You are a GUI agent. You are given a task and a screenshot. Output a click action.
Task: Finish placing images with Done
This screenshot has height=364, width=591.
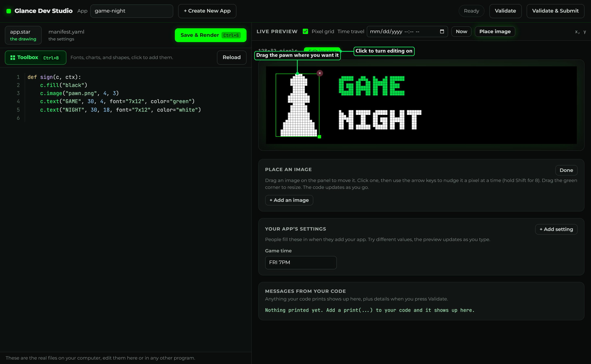(x=566, y=170)
